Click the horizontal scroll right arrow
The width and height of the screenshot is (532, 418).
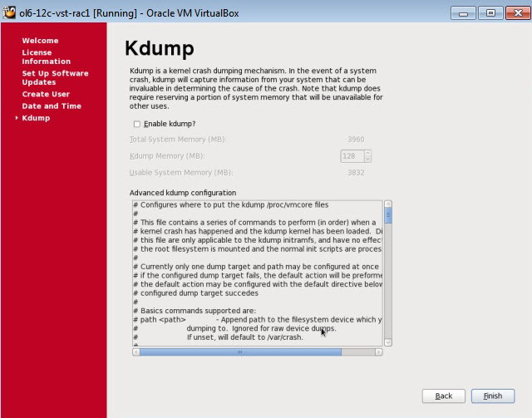click(379, 352)
